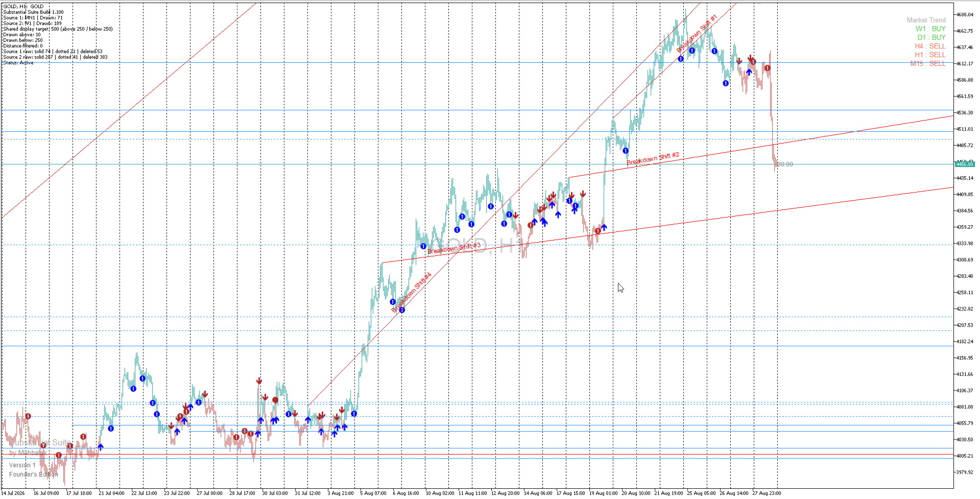Viewport: 980px width, 499px height.
Task: Click the 4662.75 price scale label
Action: pyautogui.click(x=965, y=31)
